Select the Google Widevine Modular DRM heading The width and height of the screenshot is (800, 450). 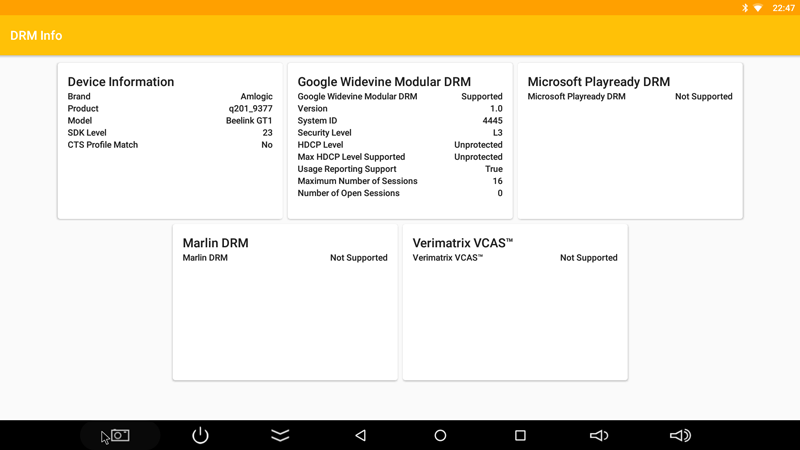[384, 82]
